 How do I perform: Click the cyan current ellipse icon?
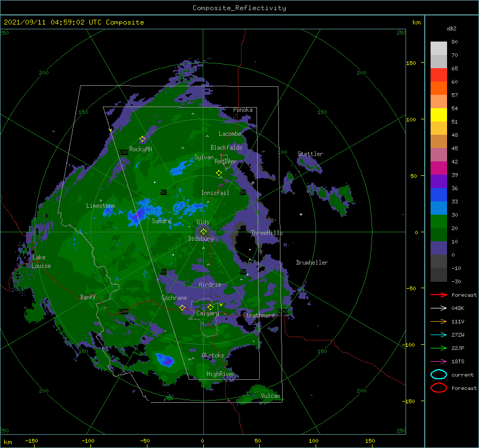[x=439, y=374]
